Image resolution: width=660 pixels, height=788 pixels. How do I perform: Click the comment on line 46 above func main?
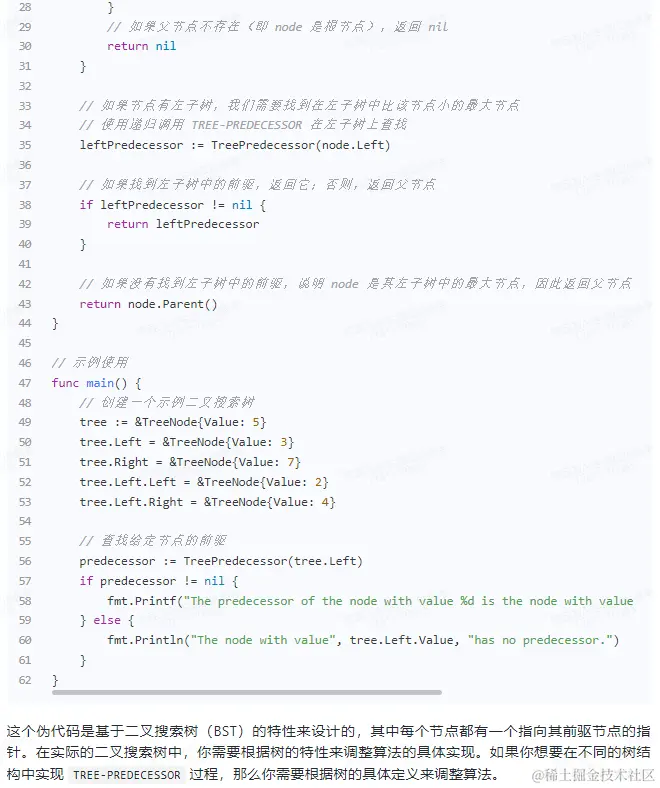89,363
